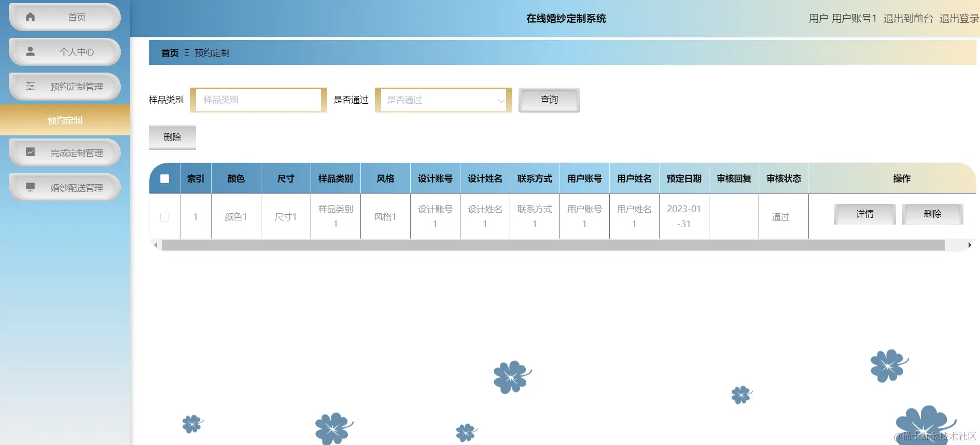Click the 样品类别 column header
Image resolution: width=980 pixels, height=445 pixels.
pos(335,178)
